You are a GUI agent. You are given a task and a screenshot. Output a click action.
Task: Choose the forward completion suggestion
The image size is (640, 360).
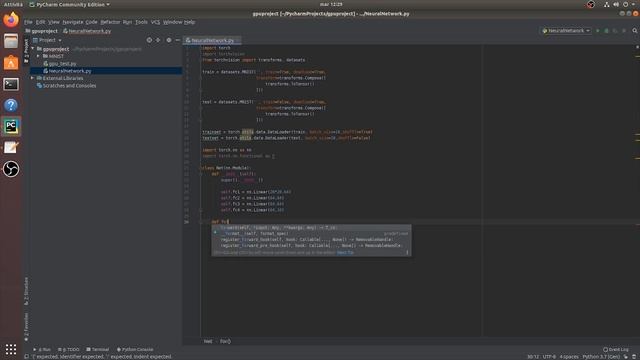click(x=311, y=228)
